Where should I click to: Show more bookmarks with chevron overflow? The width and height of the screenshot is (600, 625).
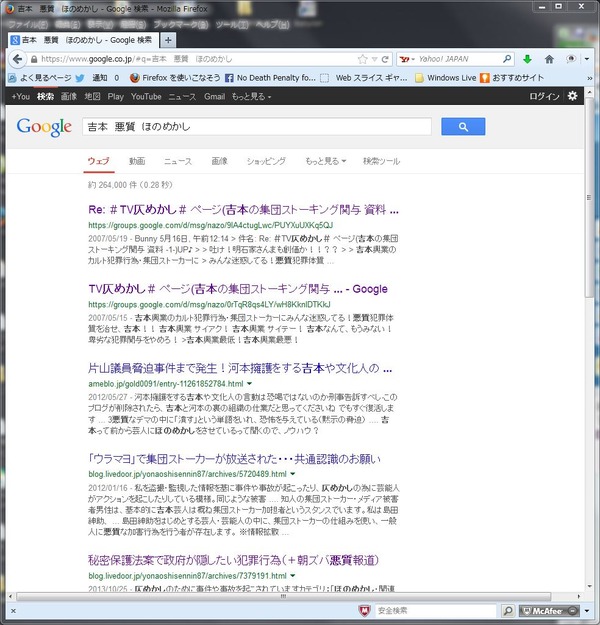tap(590, 79)
